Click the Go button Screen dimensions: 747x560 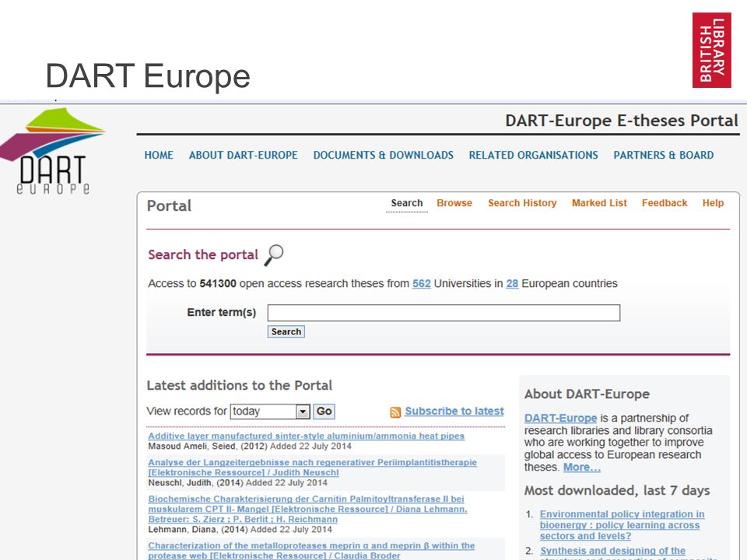coord(324,411)
